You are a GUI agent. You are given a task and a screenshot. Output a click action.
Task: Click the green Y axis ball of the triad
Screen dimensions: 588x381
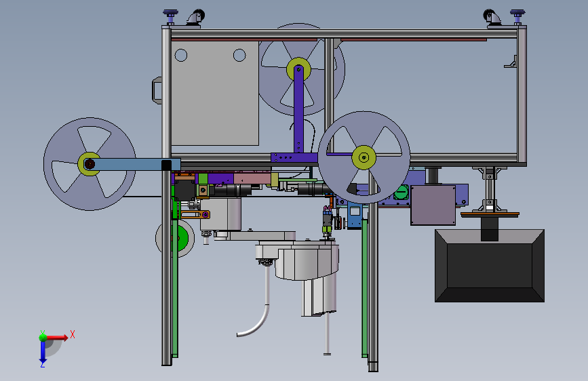(x=43, y=337)
